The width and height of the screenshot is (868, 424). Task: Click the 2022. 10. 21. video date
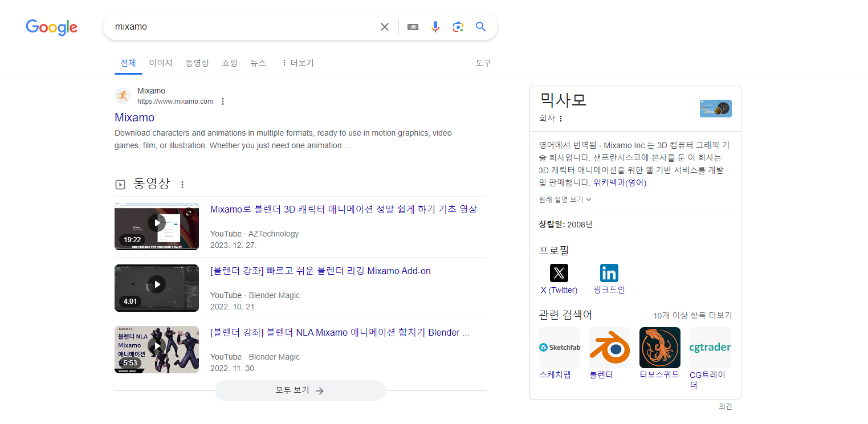point(234,307)
